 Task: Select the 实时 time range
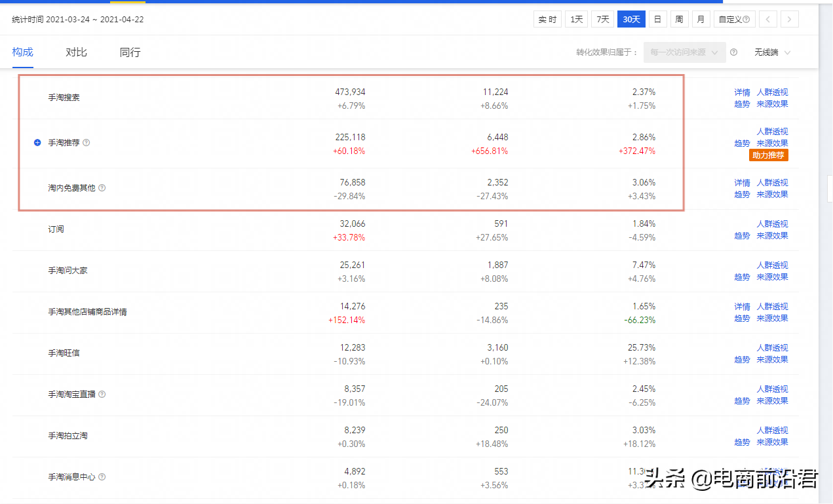coord(547,20)
